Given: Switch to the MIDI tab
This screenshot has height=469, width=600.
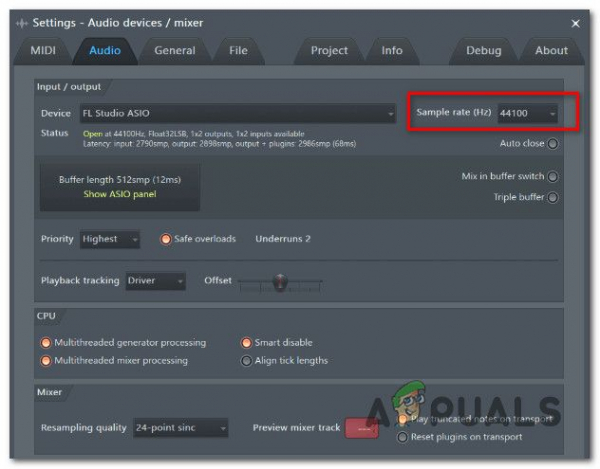Looking at the screenshot, I should (43, 50).
